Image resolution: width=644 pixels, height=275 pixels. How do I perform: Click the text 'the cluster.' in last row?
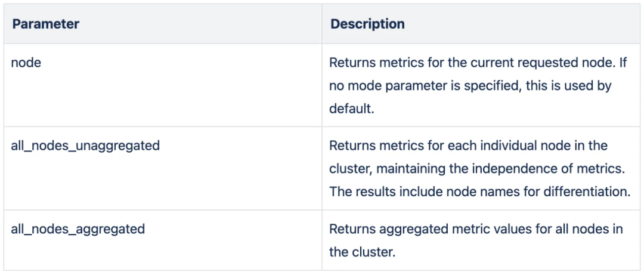[362, 252]
